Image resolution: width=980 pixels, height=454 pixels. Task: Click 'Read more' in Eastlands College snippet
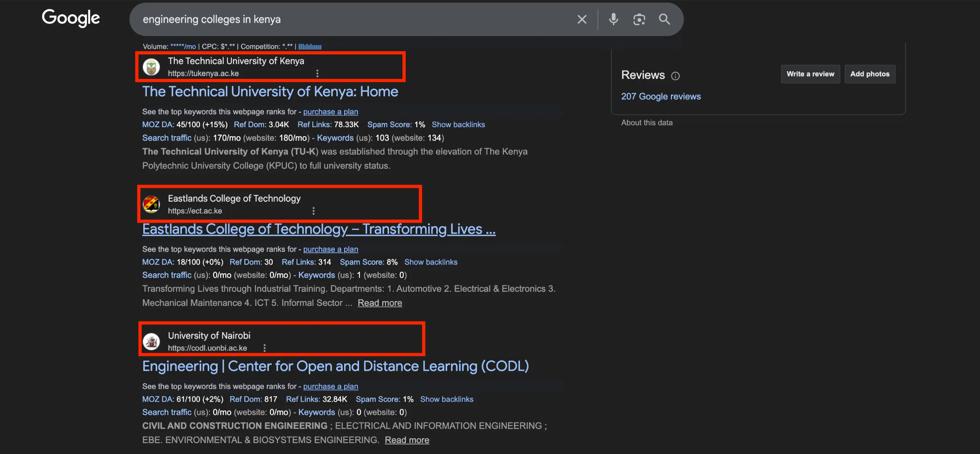380,303
